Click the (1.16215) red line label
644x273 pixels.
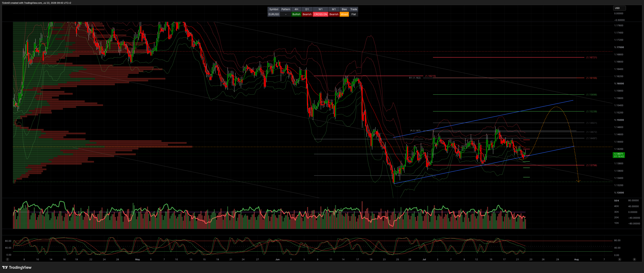tap(431, 76)
